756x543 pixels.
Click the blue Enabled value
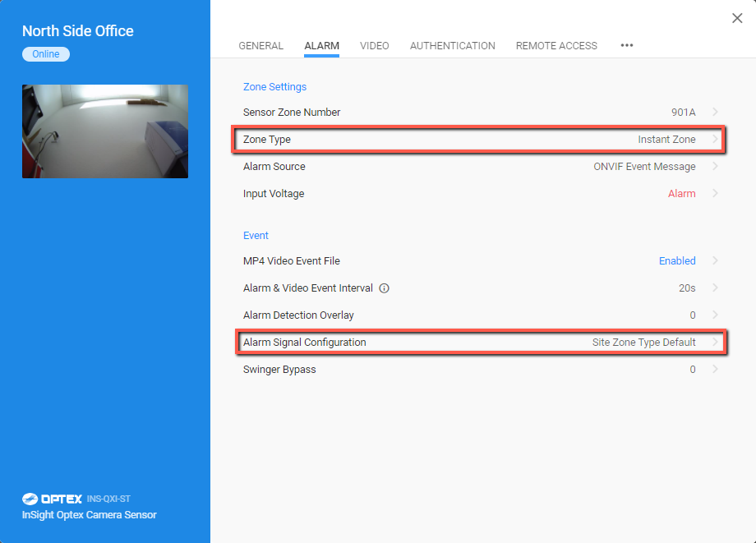(x=677, y=261)
